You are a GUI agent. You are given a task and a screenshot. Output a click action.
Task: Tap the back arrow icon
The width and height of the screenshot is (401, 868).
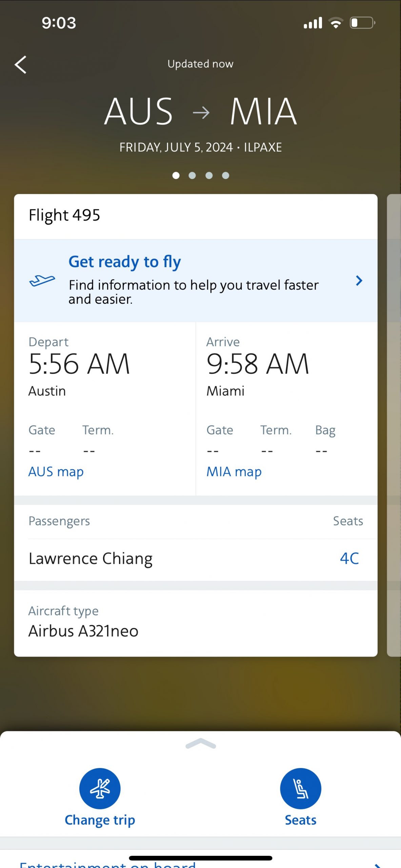click(21, 64)
